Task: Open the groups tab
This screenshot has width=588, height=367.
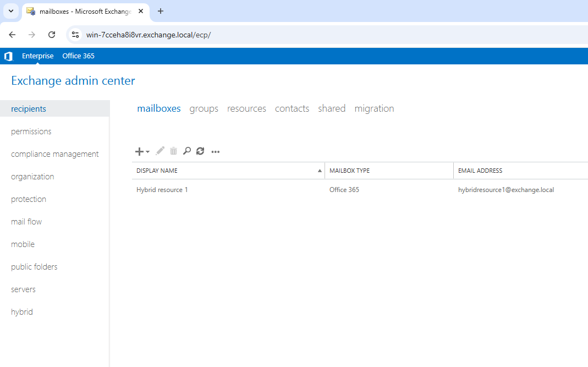Action: click(x=204, y=108)
